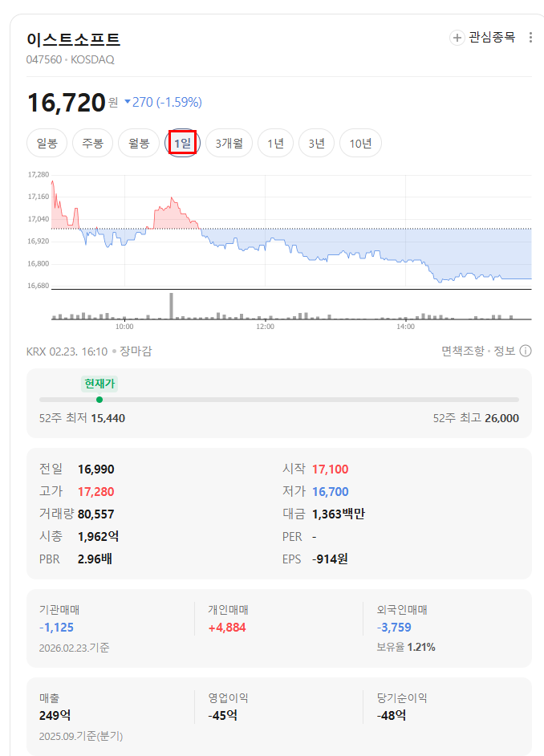Click the 영업이익 value -45억
544x756 pixels.
point(222,716)
